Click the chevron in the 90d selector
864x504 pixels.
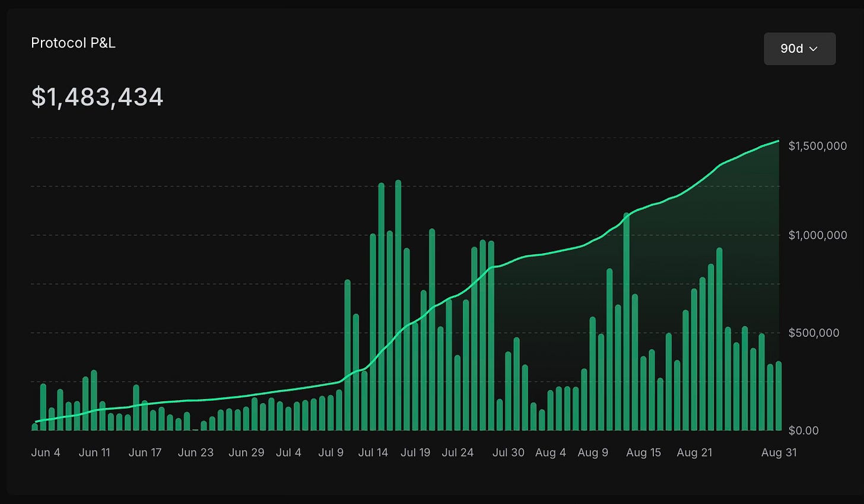pyautogui.click(x=814, y=49)
